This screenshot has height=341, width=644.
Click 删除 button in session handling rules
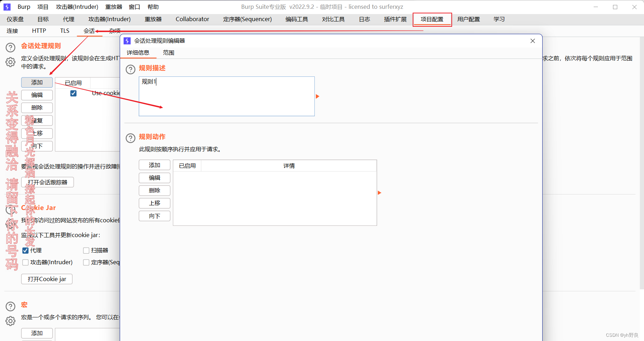37,108
